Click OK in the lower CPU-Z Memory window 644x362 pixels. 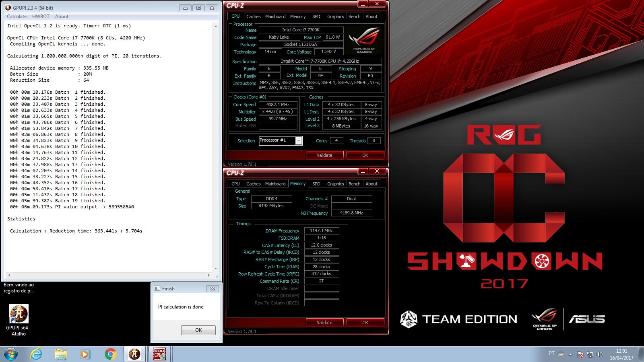click(365, 323)
